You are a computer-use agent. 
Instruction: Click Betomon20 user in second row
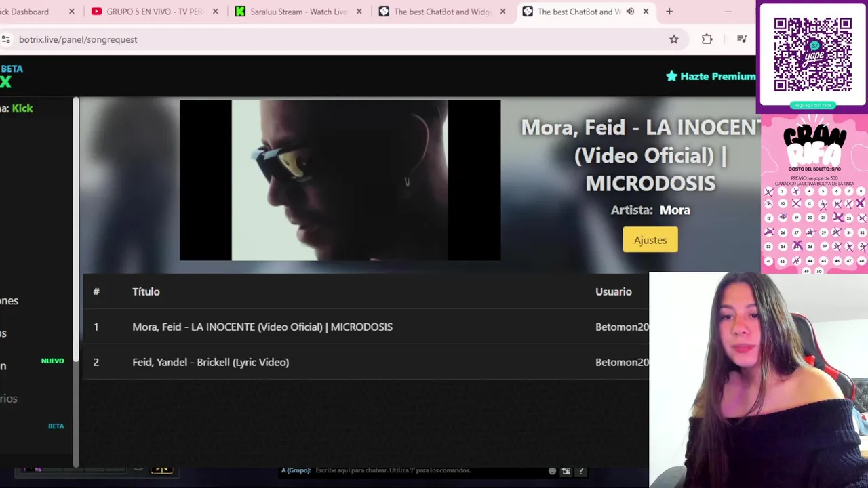click(622, 362)
